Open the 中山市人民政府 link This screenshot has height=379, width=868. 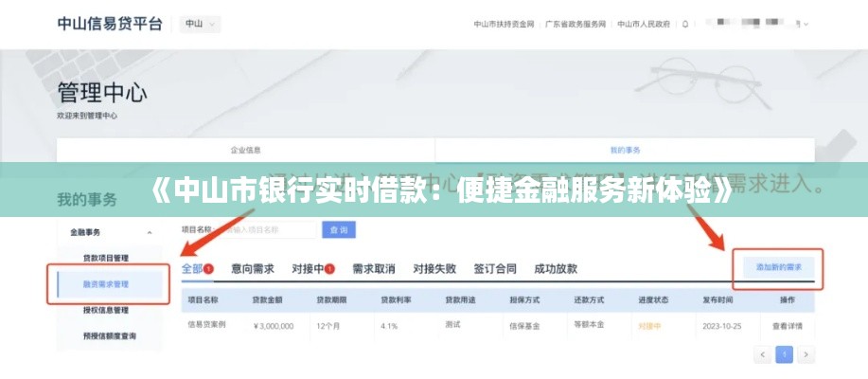pos(644,25)
